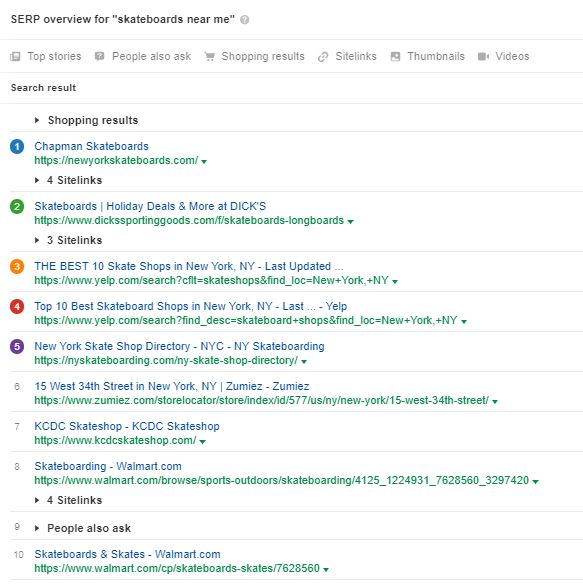Screen dimensions: 583x587
Task: Click the Top stories newspaper icon
Action: (x=15, y=57)
